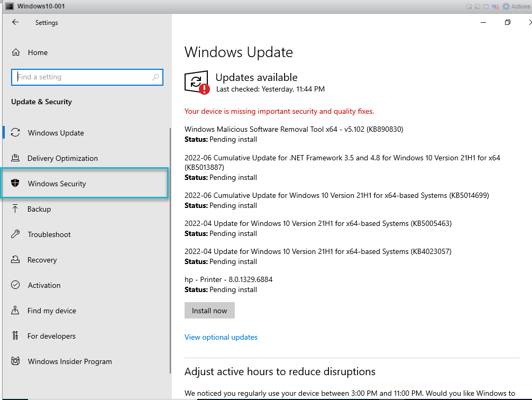Click the US flag keyboard layout icon
Viewport: 532px width, 400px height.
click(496, 6)
